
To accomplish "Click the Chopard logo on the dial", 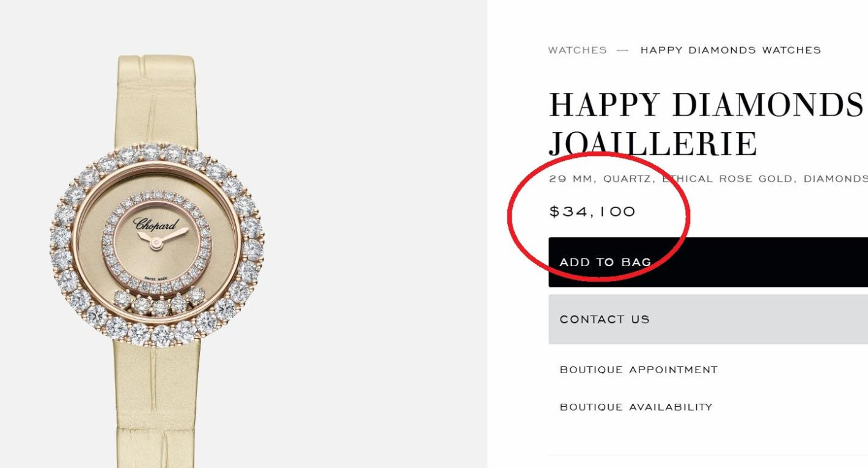I will [156, 224].
